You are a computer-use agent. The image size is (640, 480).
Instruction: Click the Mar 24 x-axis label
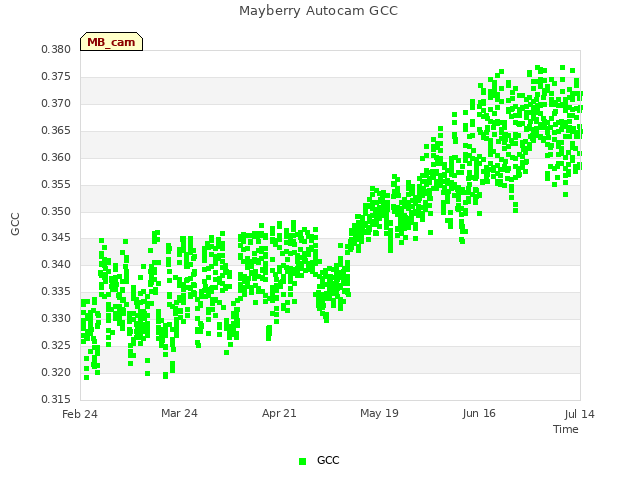coord(179,413)
